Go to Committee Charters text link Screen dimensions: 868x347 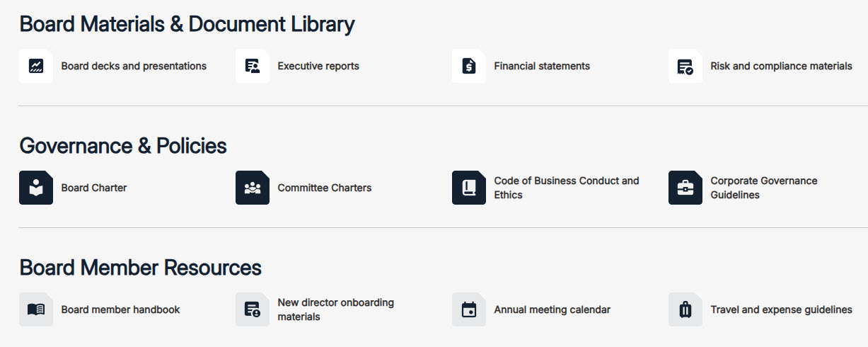pyautogui.click(x=325, y=188)
